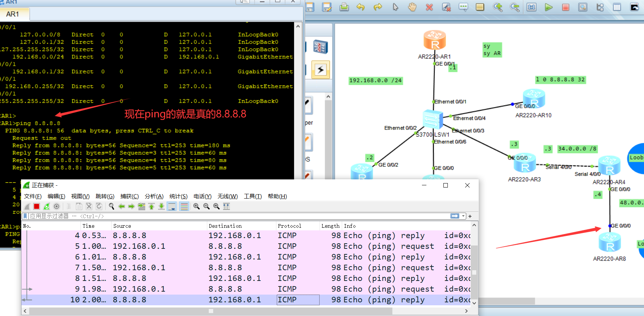The image size is (644, 316).
Task: Click the Wireshark start capture fin icon
Action: pyautogui.click(x=27, y=206)
